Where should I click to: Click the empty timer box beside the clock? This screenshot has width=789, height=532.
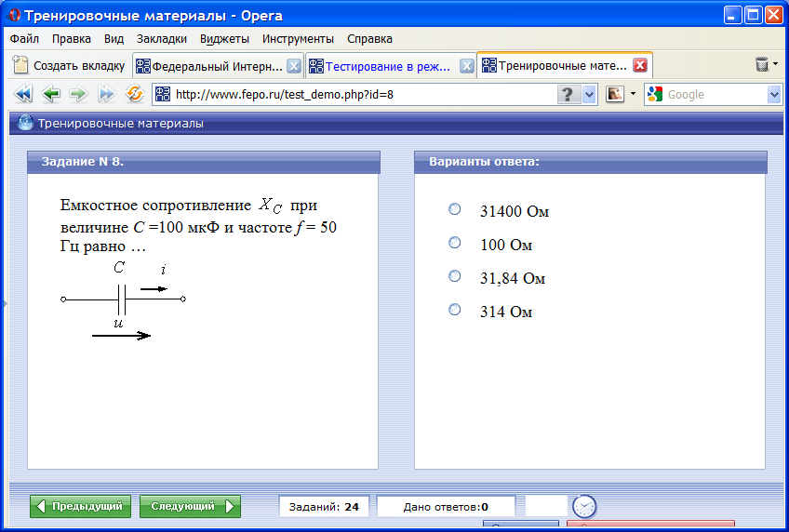pos(546,506)
